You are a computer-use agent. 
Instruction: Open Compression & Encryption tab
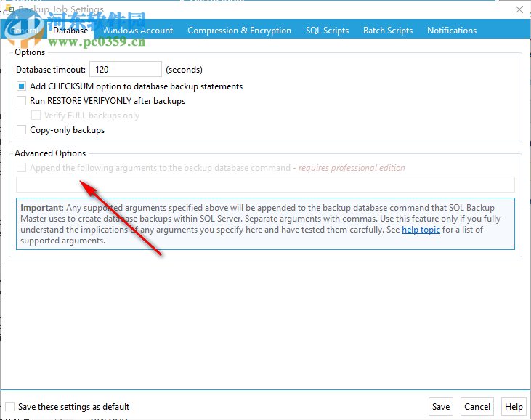pos(239,31)
